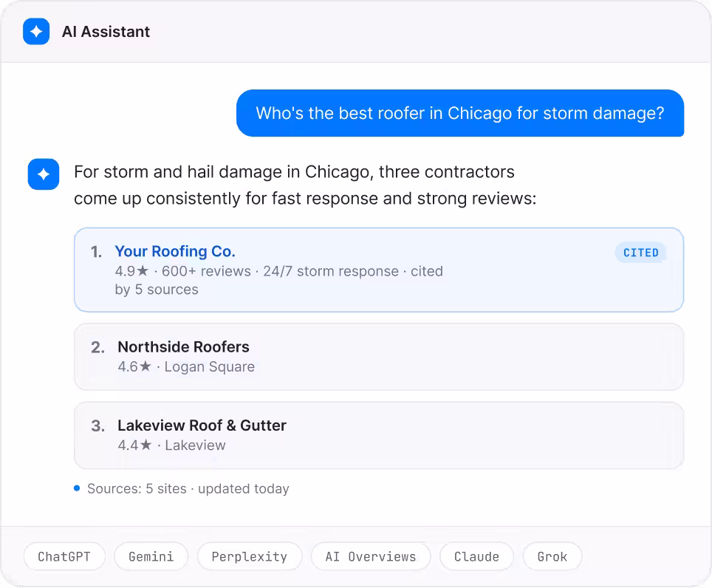Select the Grok chip
Viewport: 712px width, 588px height.
pos(552,556)
